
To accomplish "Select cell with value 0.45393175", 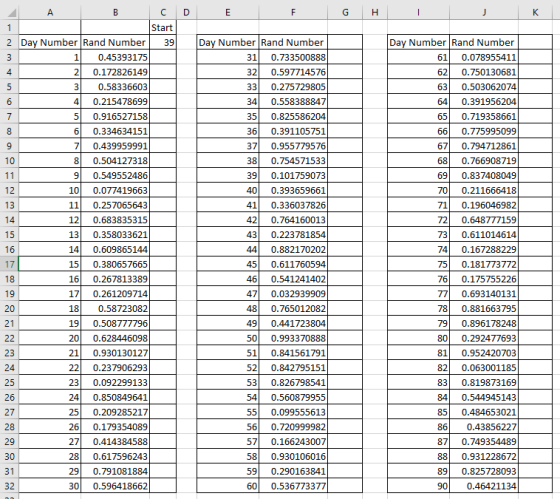I will (115, 57).
